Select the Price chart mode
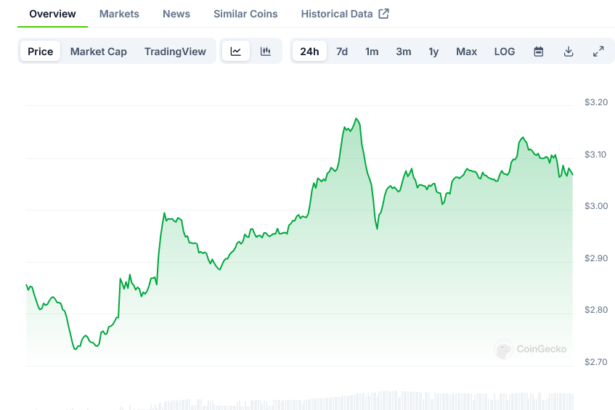Image resolution: width=615 pixels, height=410 pixels. click(41, 52)
